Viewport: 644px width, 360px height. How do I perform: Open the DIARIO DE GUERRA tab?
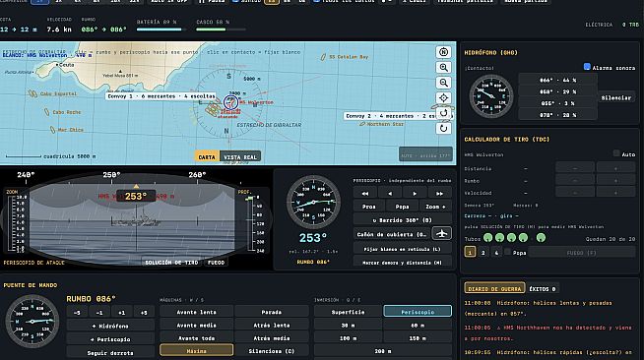[x=494, y=288]
